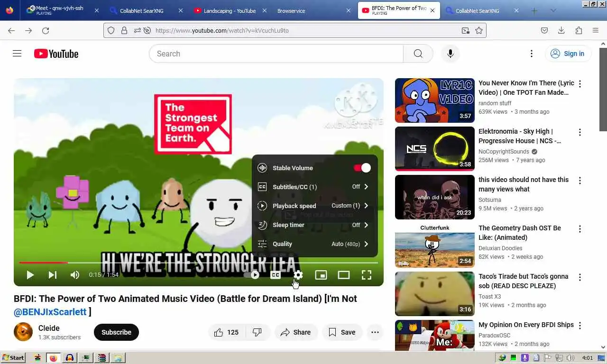Click the page scrollbar down arrow
607x364 pixels.
click(603, 347)
